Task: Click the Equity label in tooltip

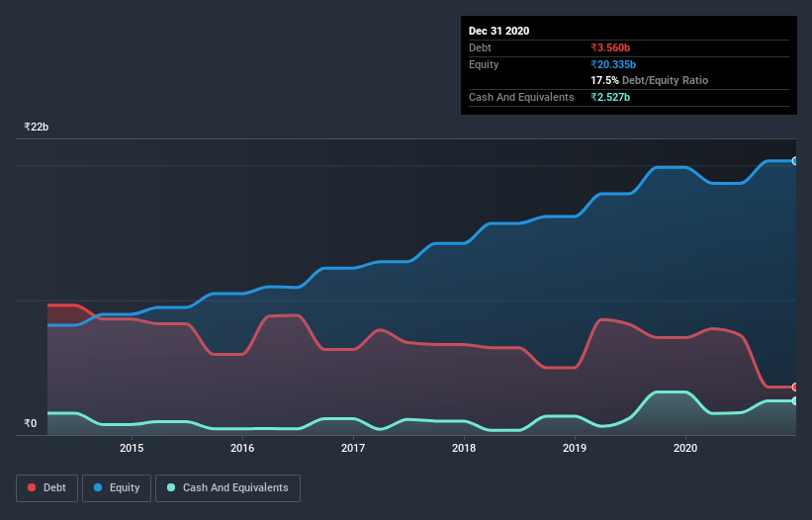Action: point(484,64)
